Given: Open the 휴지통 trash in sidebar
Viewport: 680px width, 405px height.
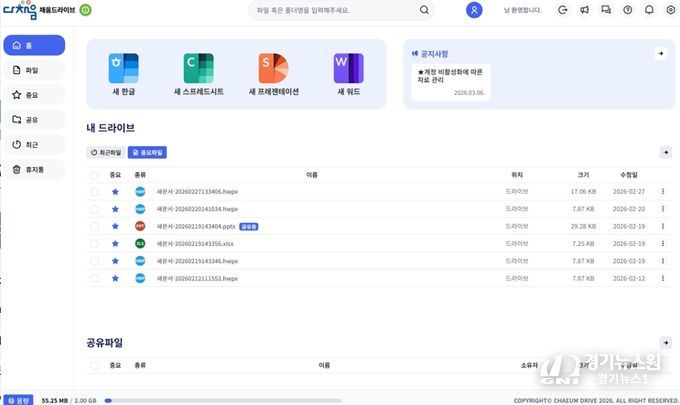Looking at the screenshot, I should [33, 170].
